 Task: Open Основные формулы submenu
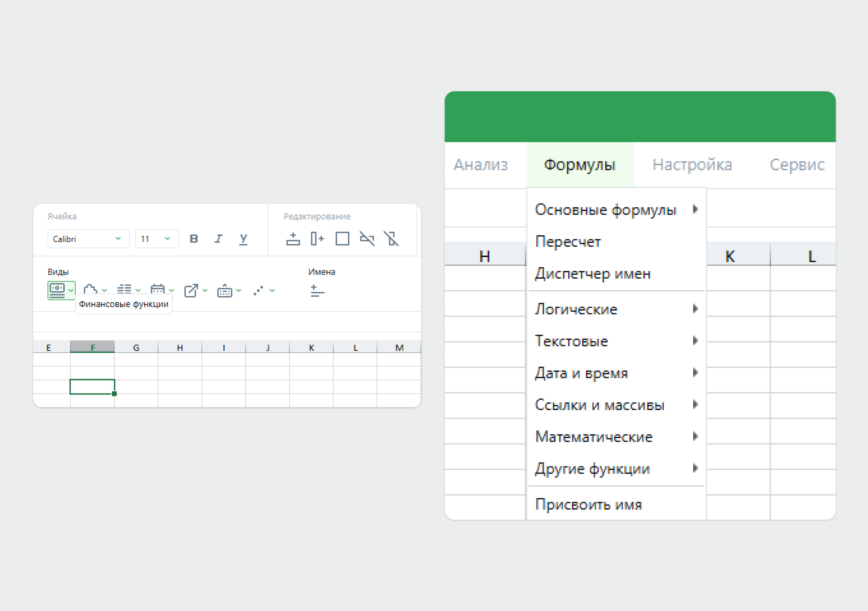(617, 210)
